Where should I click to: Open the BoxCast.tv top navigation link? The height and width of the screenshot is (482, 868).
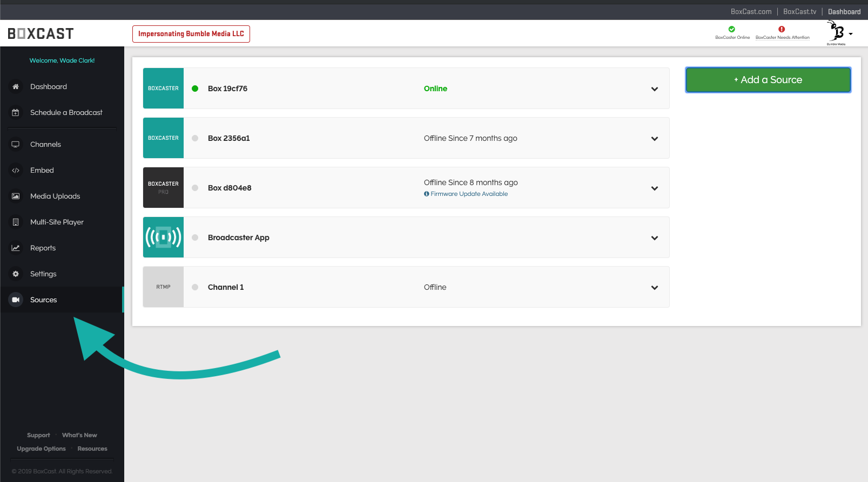click(x=799, y=12)
